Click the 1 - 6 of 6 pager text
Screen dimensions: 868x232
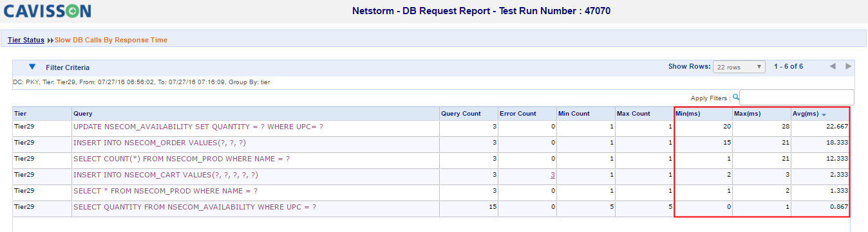pos(788,67)
